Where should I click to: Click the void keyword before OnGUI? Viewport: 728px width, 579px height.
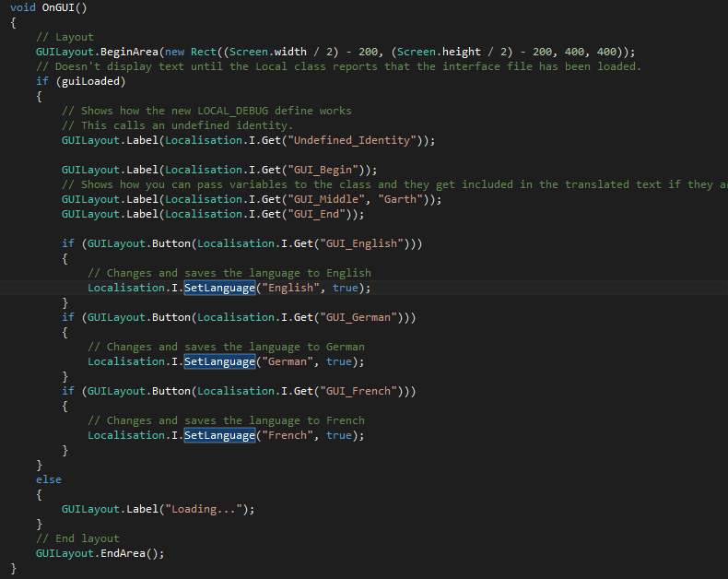(23, 8)
